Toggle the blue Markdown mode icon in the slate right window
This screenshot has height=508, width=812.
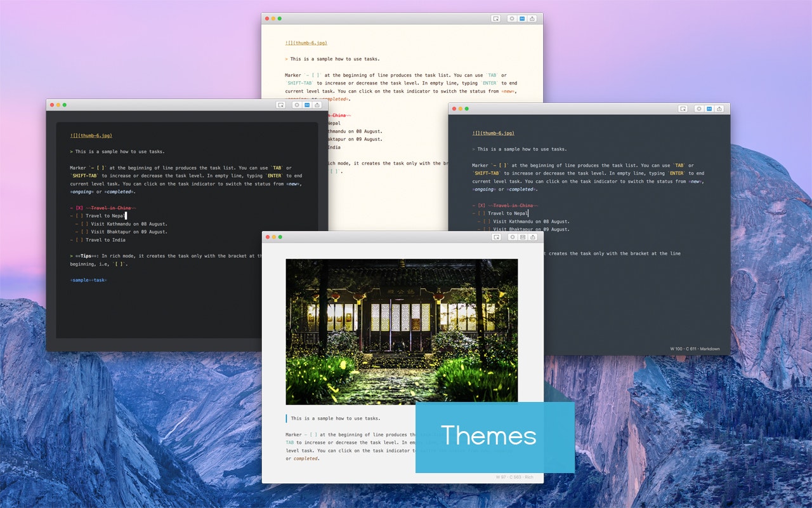tap(709, 109)
